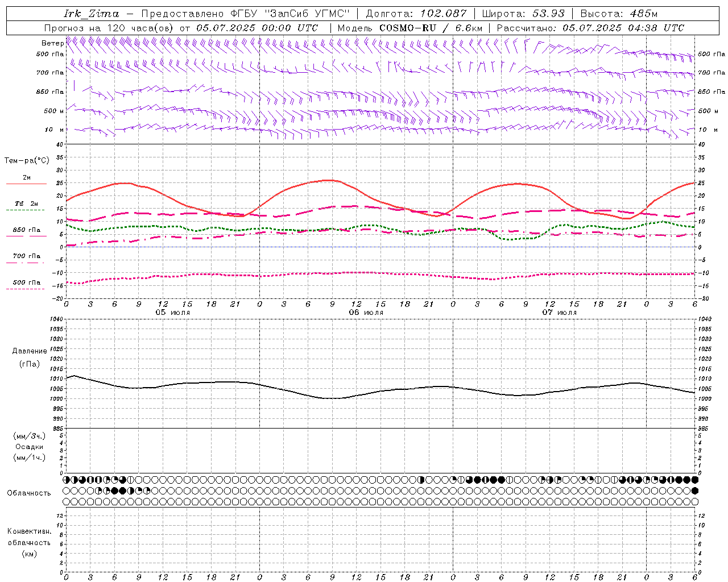Click the 05 июля date label

173,313
